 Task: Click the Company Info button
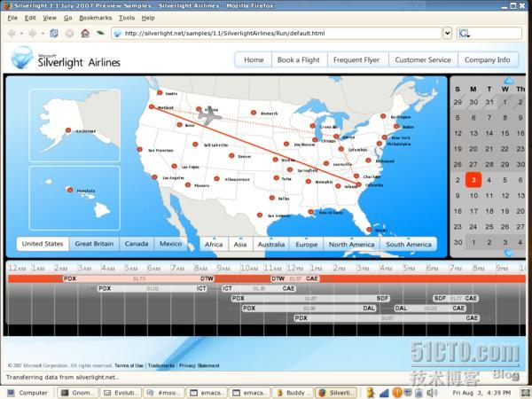(487, 60)
